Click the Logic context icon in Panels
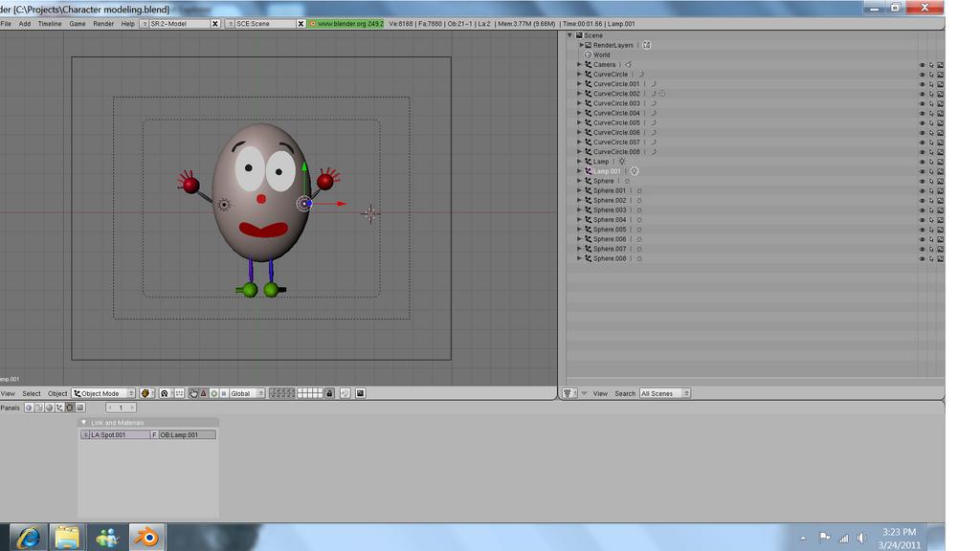Image resolution: width=980 pixels, height=551 pixels. pos(29,408)
